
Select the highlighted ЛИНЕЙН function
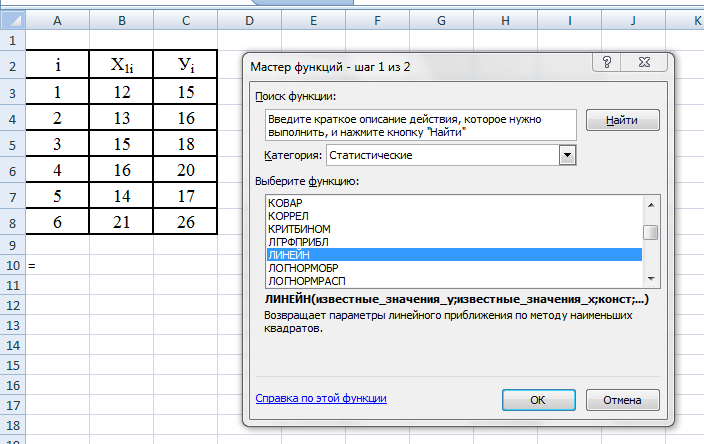[454, 255]
